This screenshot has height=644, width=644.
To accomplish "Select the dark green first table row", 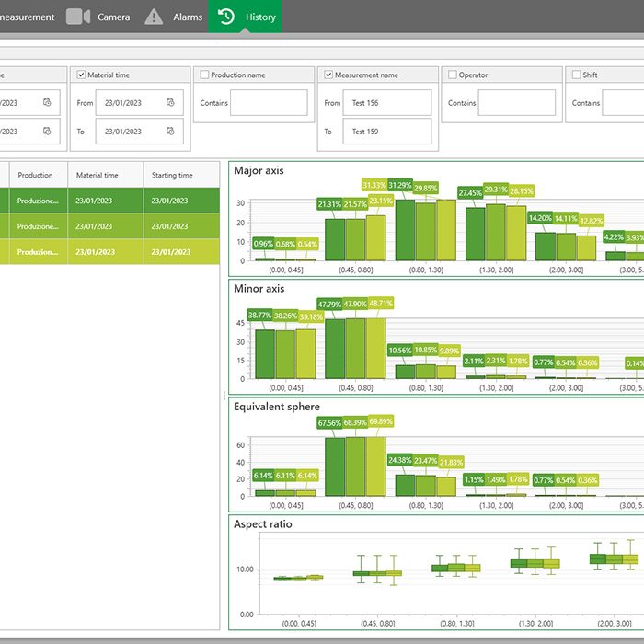I will pyautogui.click(x=109, y=201).
